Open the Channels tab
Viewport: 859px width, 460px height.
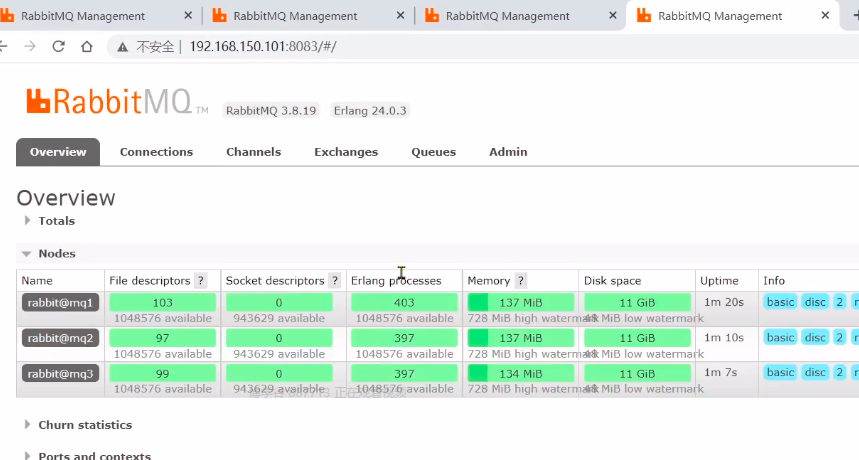254,152
